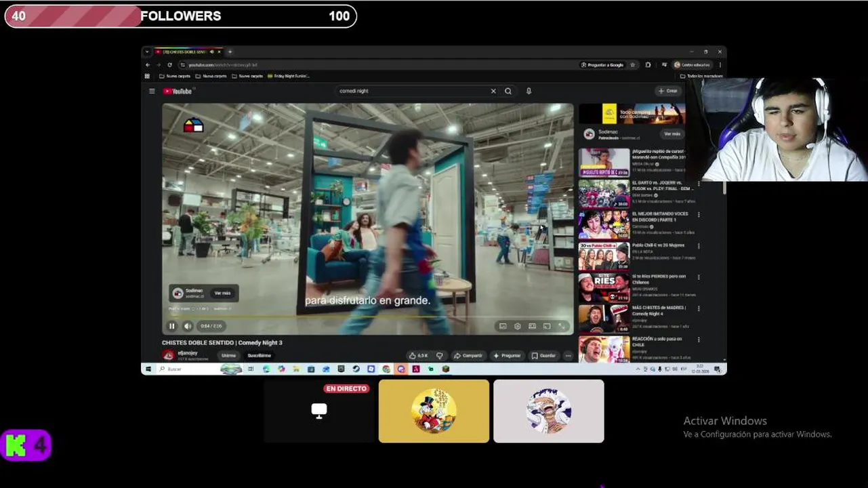This screenshot has width=868, height=488.
Task: Open the Chrome extensions puzzle icon
Action: tap(648, 65)
